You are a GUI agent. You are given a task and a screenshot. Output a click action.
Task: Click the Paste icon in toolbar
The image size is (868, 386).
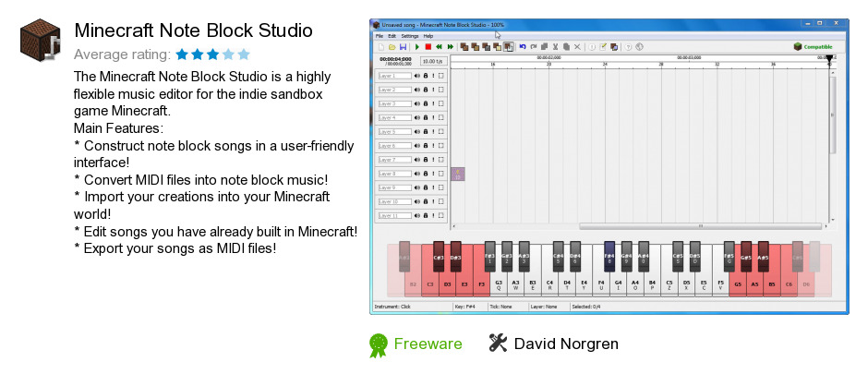point(566,47)
